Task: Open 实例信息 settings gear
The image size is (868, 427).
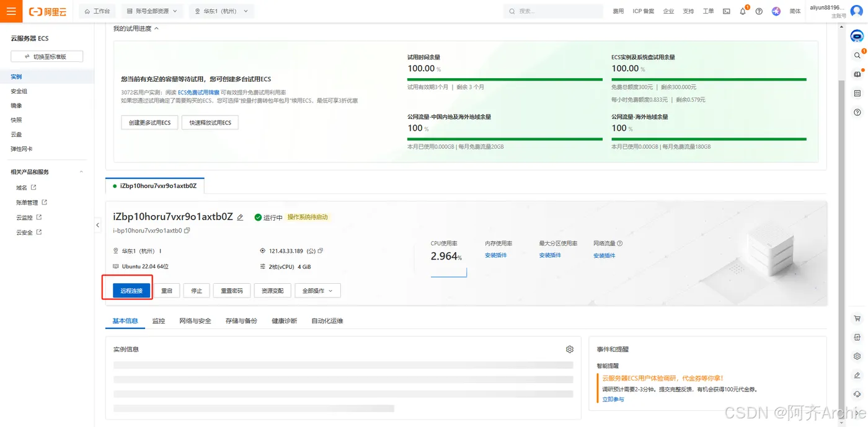Action: pyautogui.click(x=570, y=350)
